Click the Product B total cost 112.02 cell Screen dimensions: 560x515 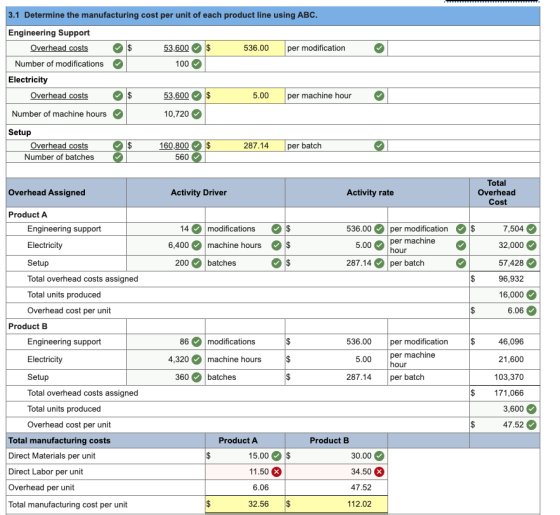(336, 504)
